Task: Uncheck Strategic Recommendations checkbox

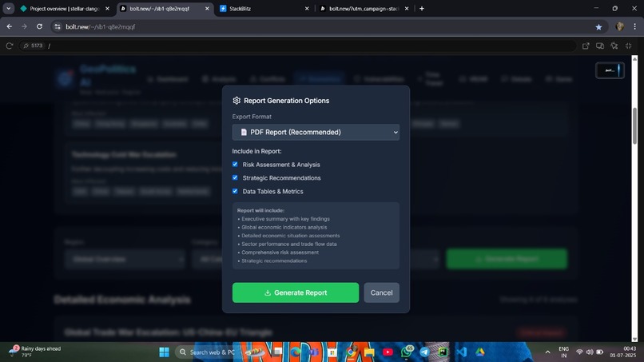Action: (235, 178)
